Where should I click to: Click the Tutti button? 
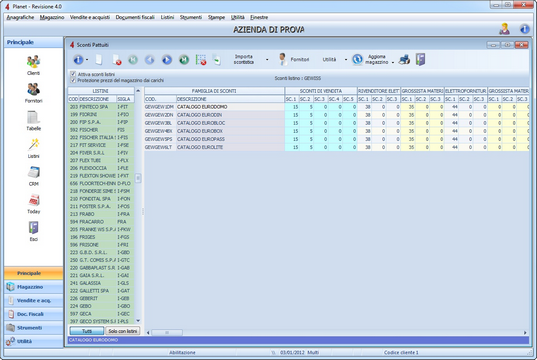(x=87, y=331)
